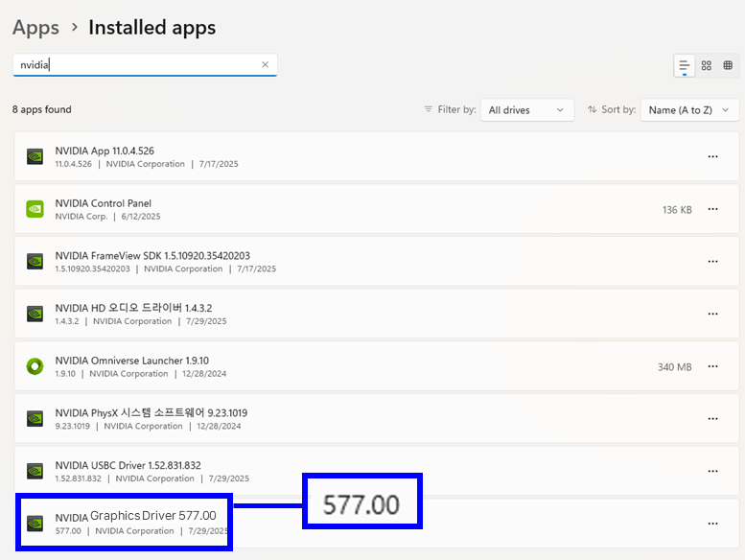
Task: Select the NVIDIA PhysX system software entry
Action: pyautogui.click(x=288, y=418)
